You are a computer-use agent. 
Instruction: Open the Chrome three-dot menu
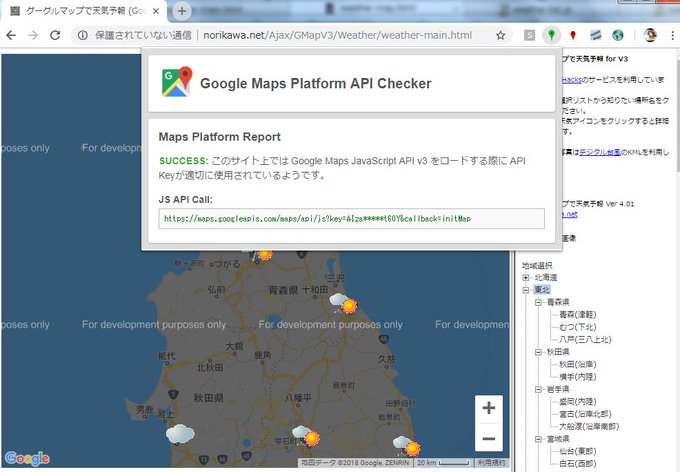coord(673,35)
